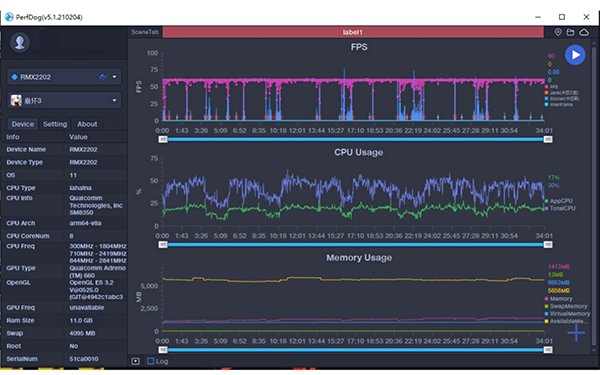The image size is (600, 375).
Task: Open the location pin icon in top bar
Action: (558, 32)
